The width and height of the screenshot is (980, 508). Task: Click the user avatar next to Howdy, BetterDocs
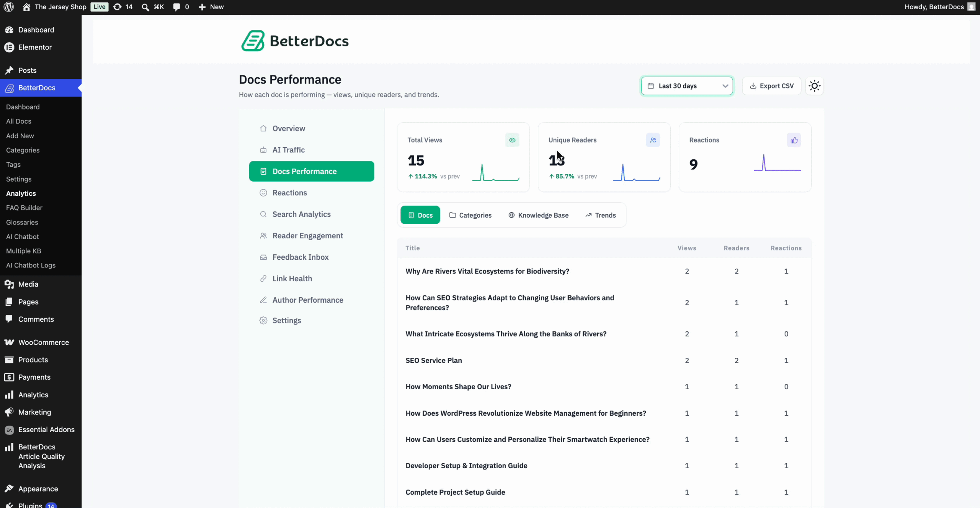coord(971,7)
